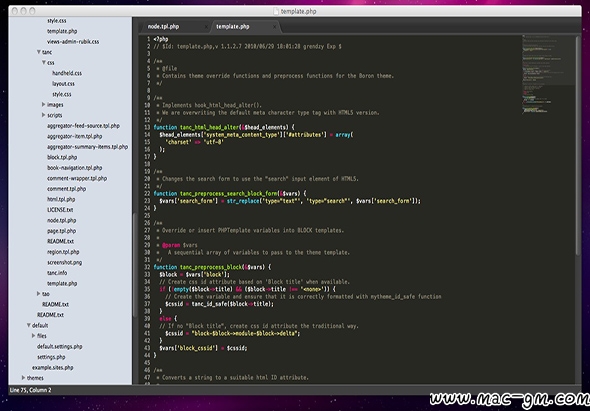The width and height of the screenshot is (590, 411).
Task: Click line number 22 in gutter
Action: click(x=147, y=193)
